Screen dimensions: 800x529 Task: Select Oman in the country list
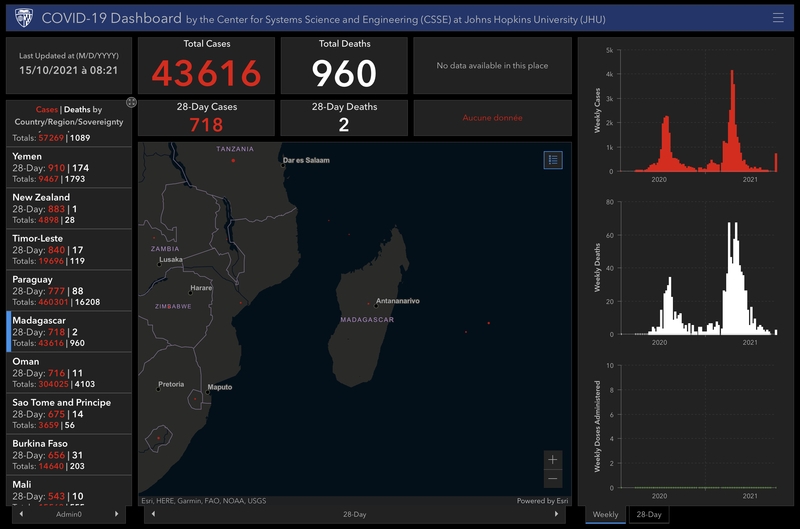pos(68,372)
